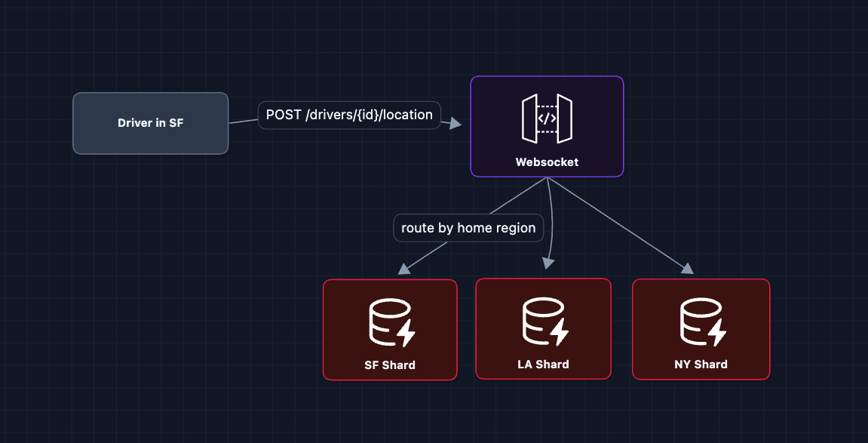Select the SF Shard database icon
This screenshot has height=443, width=868.
tap(390, 323)
